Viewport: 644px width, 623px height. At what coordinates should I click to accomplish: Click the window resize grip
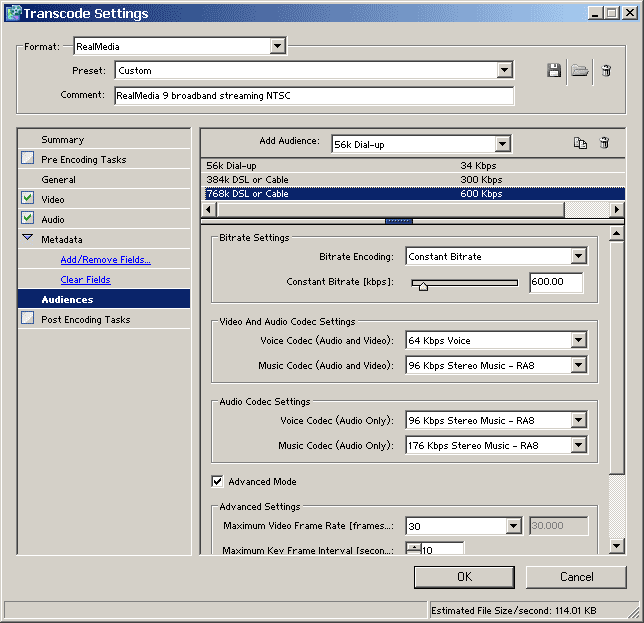634,612
